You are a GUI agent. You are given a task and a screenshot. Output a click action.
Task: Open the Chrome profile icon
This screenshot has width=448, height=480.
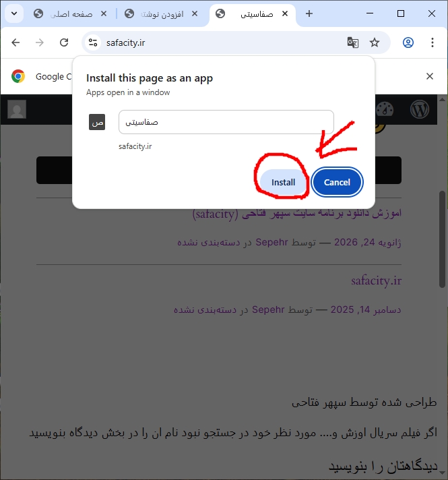(x=408, y=42)
